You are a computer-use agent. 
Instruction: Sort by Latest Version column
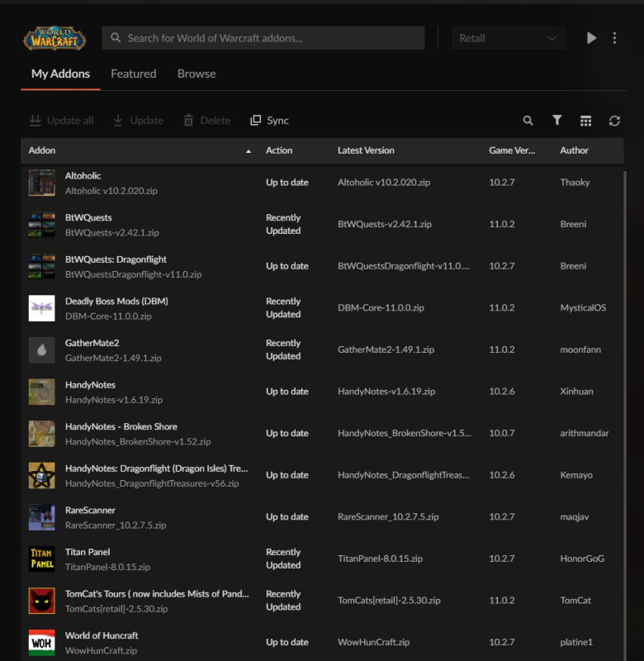click(366, 150)
